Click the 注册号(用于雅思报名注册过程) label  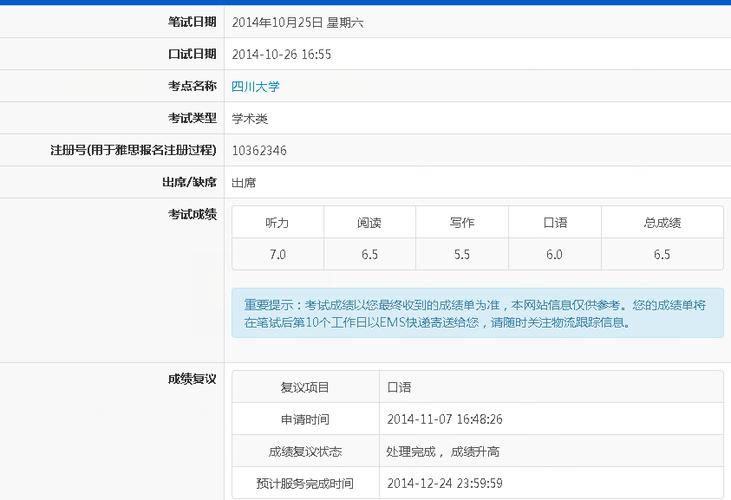(133, 150)
